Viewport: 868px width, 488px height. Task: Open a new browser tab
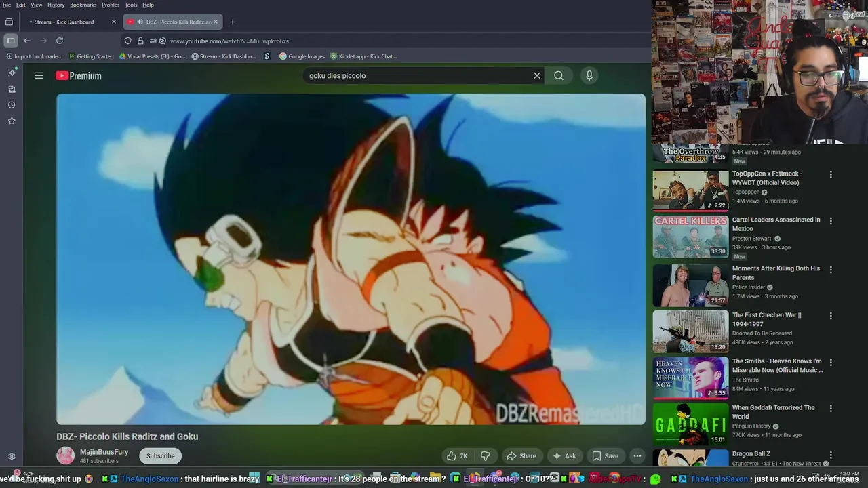pyautogui.click(x=233, y=22)
